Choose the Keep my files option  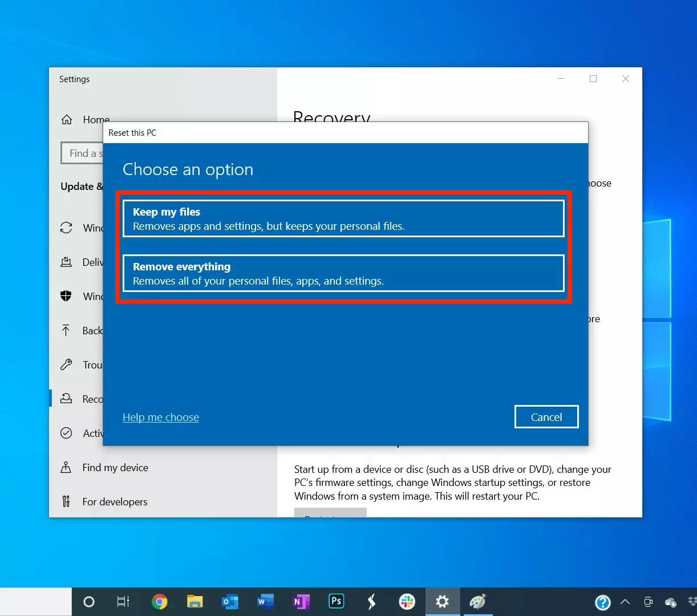[343, 218]
